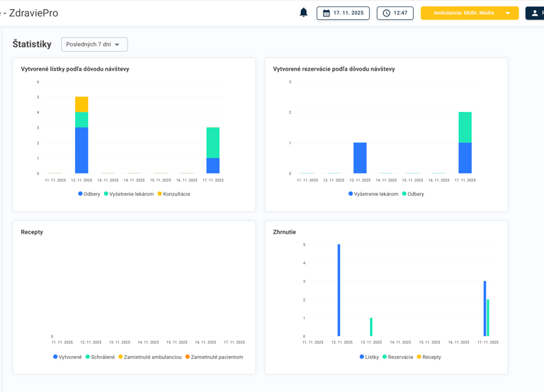This screenshot has width=544, height=392.
Task: Click the blue segment of the 17. 11. rezervácie bar
Action: click(465, 158)
